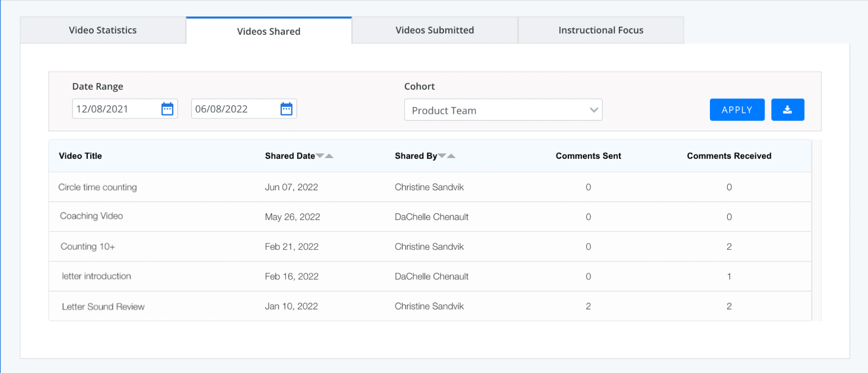
Task: Expand the Product Team cohort dropdown
Action: [x=503, y=110]
